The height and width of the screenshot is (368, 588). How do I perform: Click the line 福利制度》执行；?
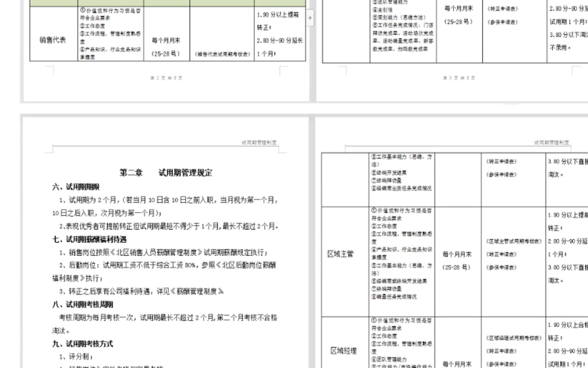pos(77,278)
